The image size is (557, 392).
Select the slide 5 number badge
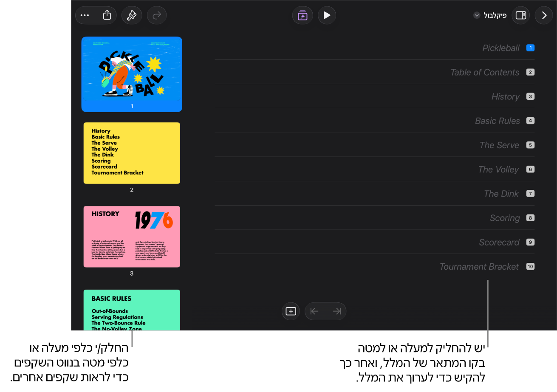530,145
